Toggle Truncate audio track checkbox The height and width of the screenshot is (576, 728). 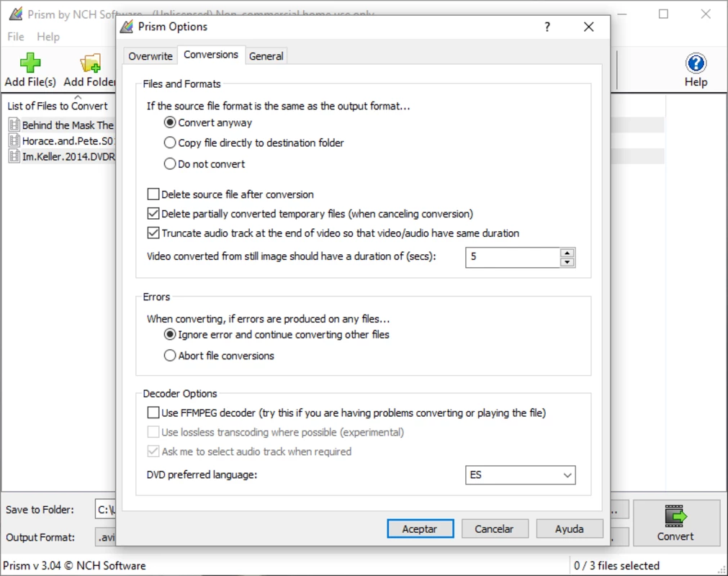[x=153, y=233]
